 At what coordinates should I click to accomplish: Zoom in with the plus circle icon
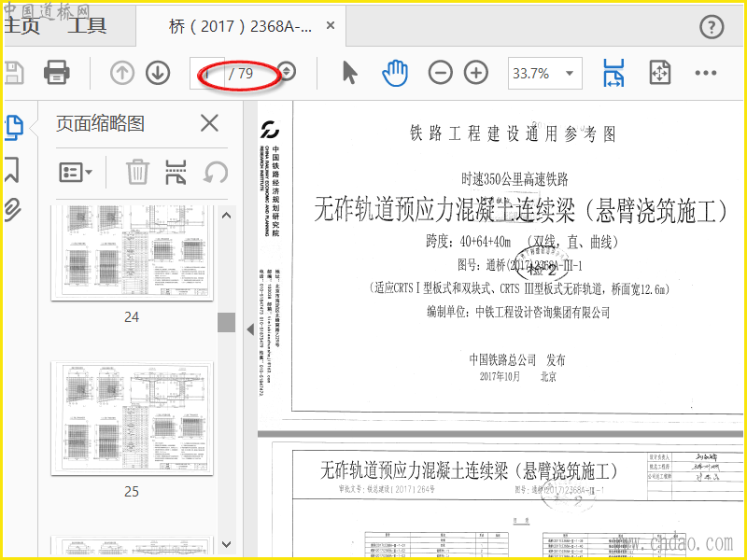click(476, 74)
